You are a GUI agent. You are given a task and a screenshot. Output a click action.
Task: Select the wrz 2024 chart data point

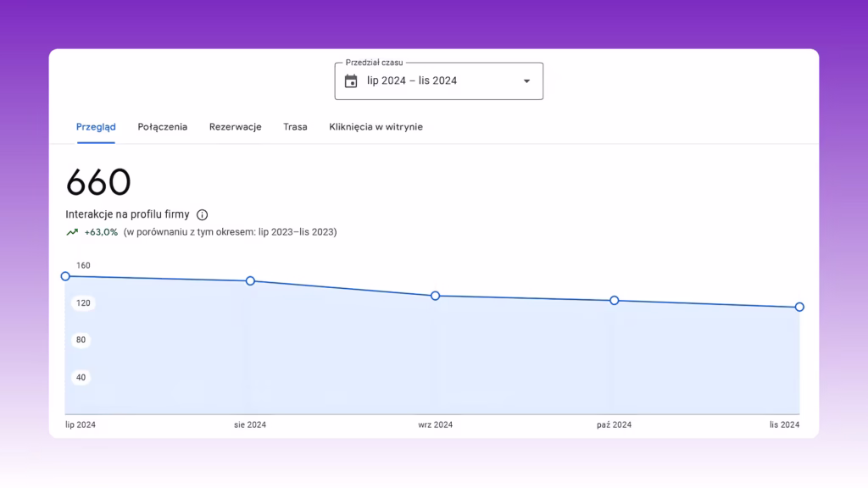[435, 296]
